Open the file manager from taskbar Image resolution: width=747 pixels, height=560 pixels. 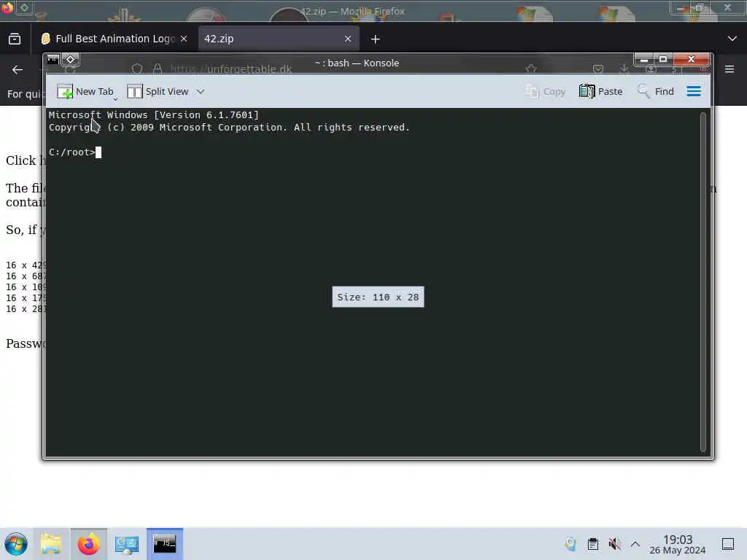click(51, 544)
